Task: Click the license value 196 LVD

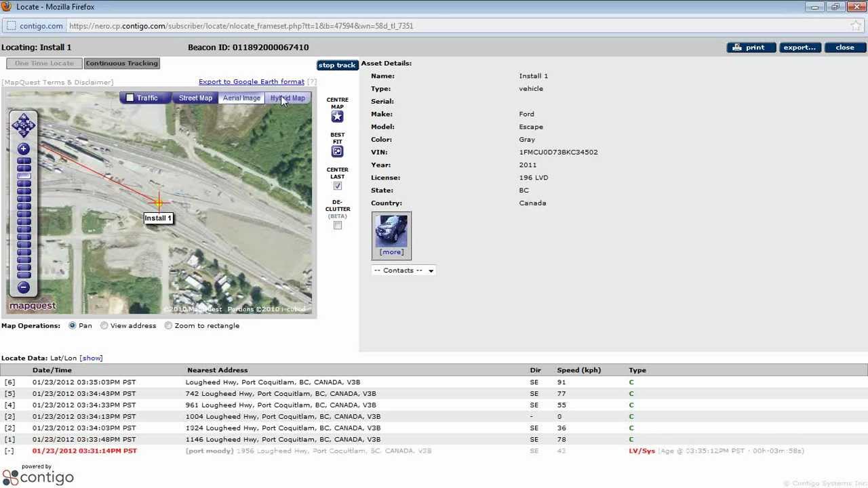Action: (534, 178)
